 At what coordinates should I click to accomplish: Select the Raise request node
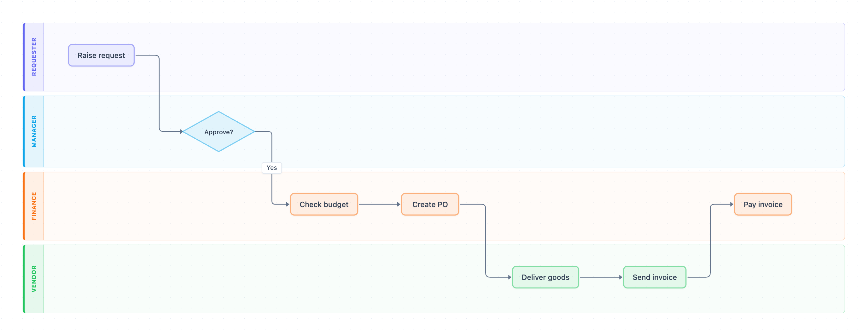101,55
